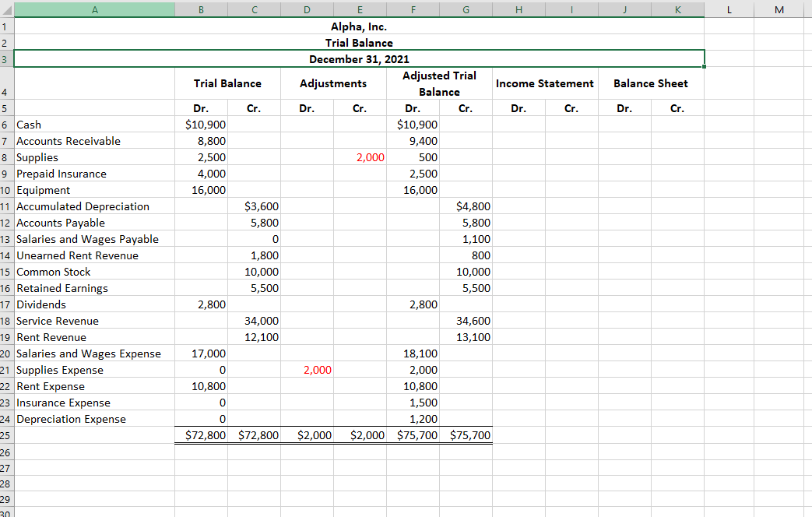The width and height of the screenshot is (812, 517).
Task: Click the 'Depreciation Expense' label
Action: [71, 419]
